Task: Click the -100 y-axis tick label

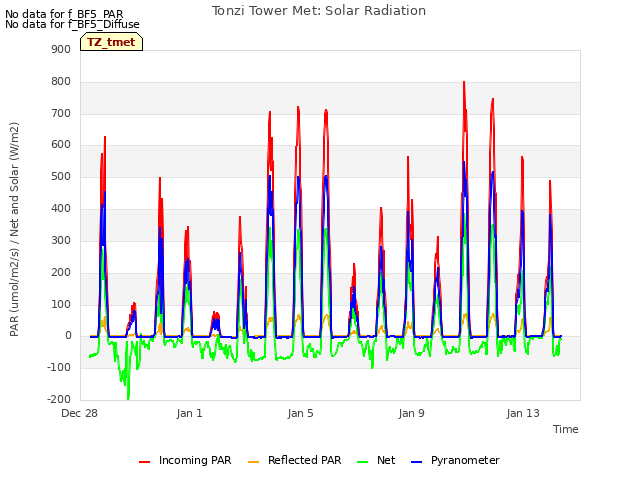Action: 59,367
